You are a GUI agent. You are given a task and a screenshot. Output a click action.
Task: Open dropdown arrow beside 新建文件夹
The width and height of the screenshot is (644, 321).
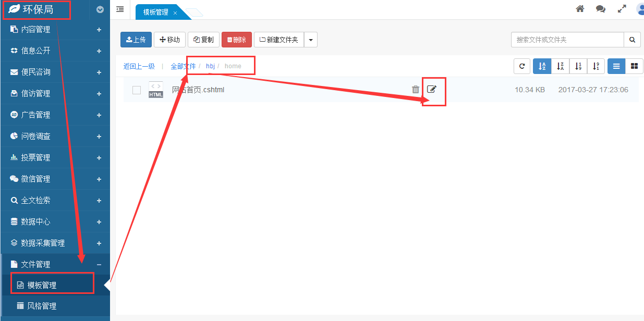311,40
